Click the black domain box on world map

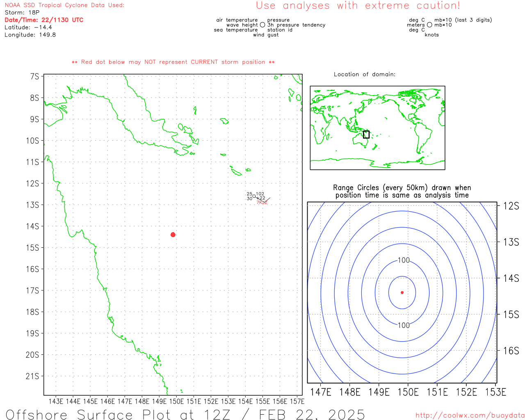click(x=366, y=135)
